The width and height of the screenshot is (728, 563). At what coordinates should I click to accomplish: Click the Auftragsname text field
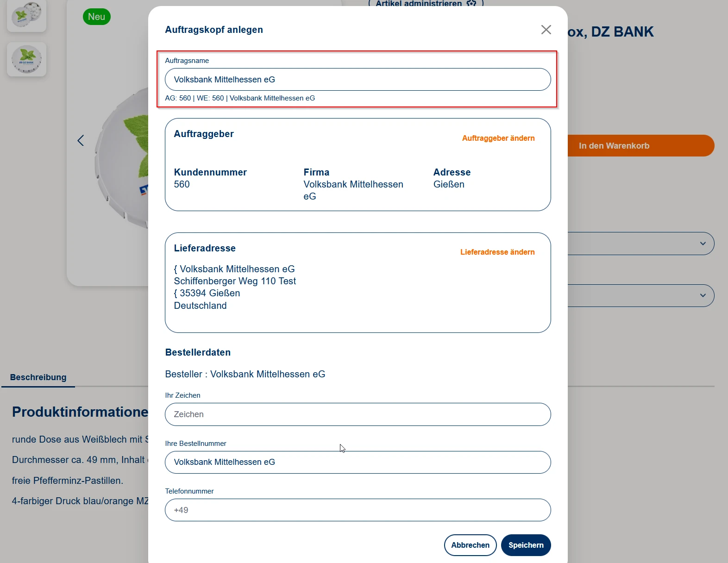click(358, 80)
